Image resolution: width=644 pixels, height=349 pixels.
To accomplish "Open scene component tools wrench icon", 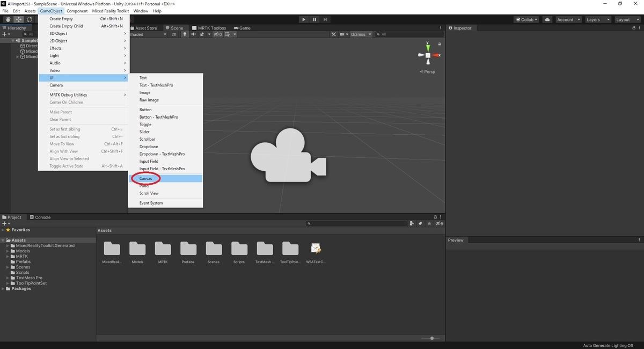I will 333,34.
